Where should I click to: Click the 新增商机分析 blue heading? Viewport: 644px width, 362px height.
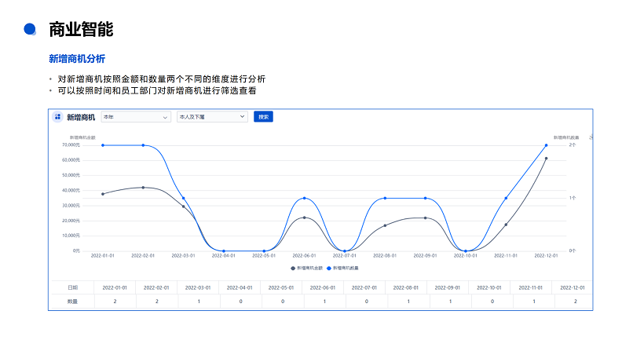[77, 59]
